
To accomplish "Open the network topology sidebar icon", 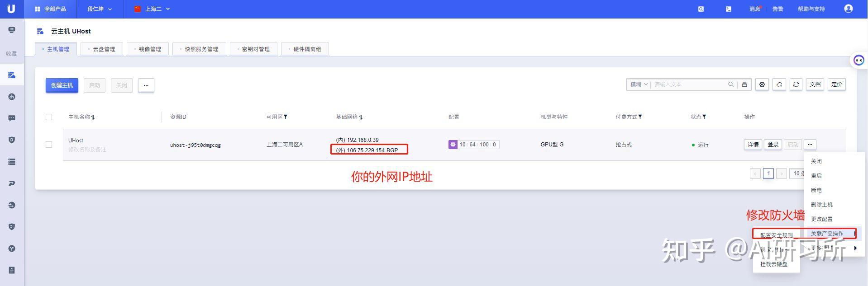I will tap(12, 97).
